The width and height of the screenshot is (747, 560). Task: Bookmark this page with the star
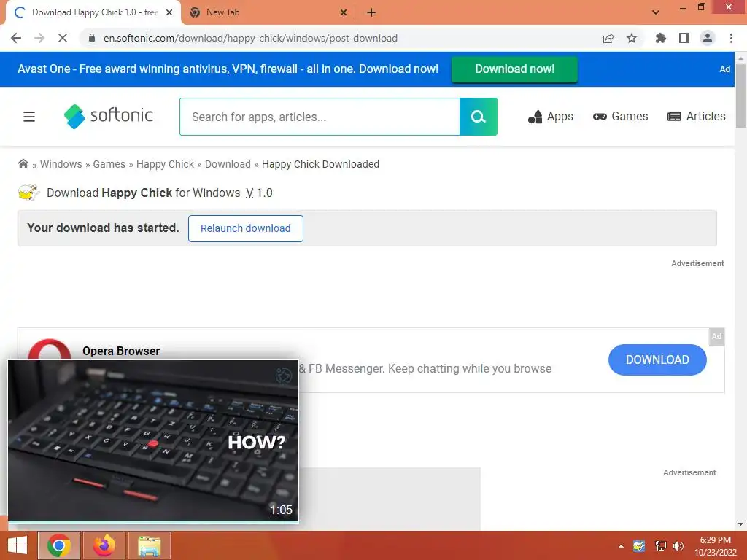coord(632,38)
